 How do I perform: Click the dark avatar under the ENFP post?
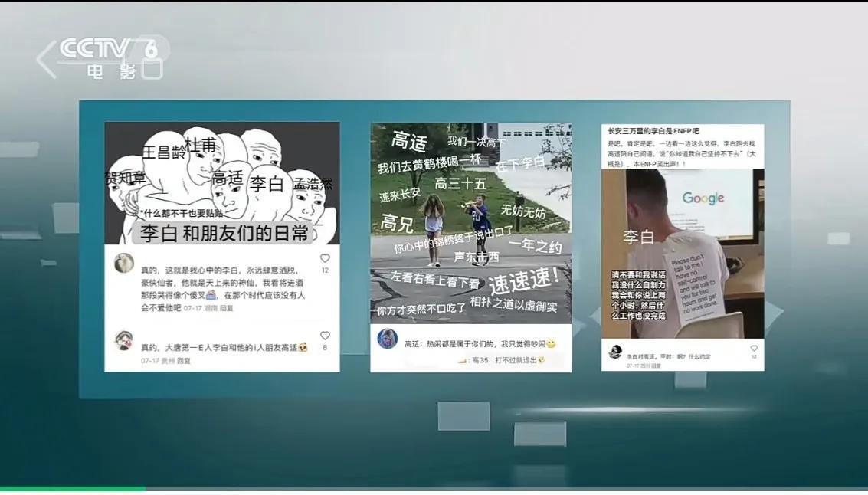point(615,352)
